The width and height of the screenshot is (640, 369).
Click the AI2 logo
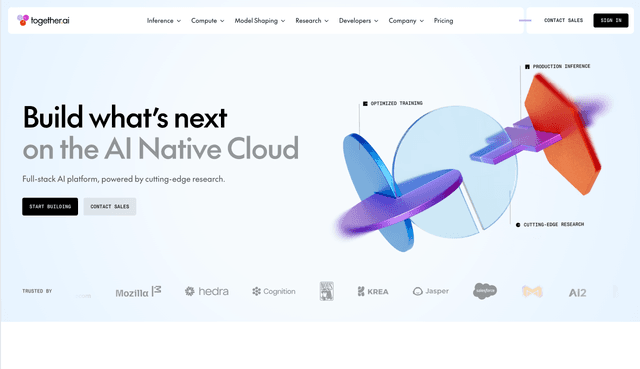[x=577, y=293]
